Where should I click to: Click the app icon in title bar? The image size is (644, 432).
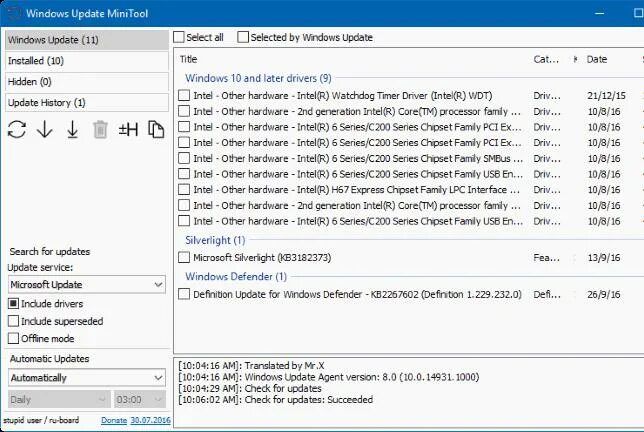point(14,13)
